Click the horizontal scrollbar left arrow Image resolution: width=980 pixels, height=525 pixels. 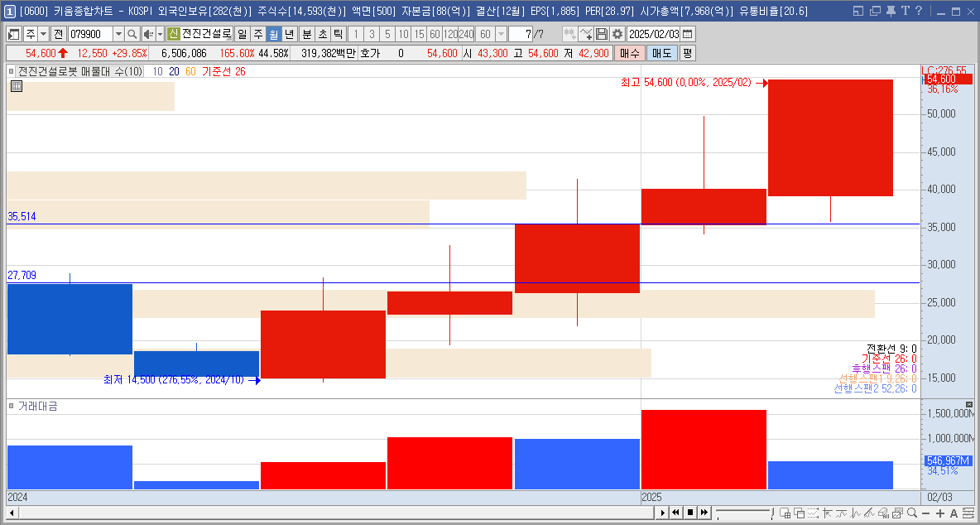tap(12, 513)
